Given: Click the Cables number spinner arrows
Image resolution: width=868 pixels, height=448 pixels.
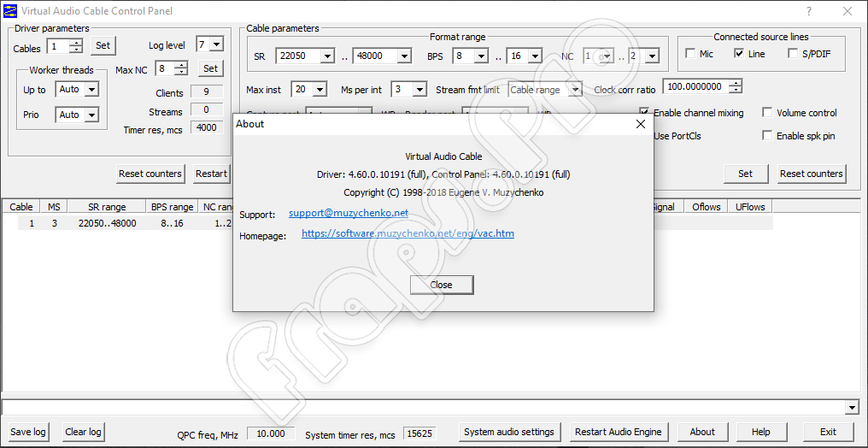Looking at the screenshot, I should point(76,45).
